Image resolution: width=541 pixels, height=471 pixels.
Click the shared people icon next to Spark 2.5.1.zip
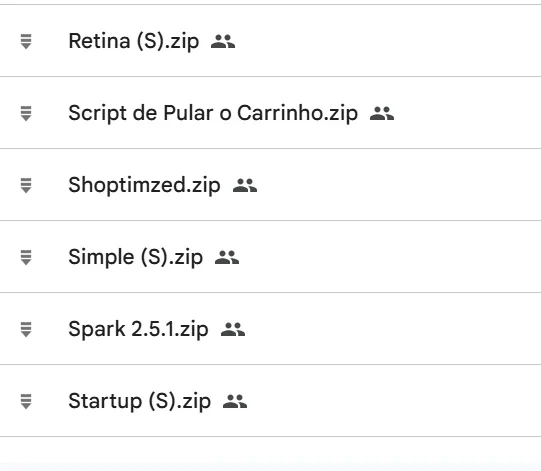pyautogui.click(x=233, y=329)
